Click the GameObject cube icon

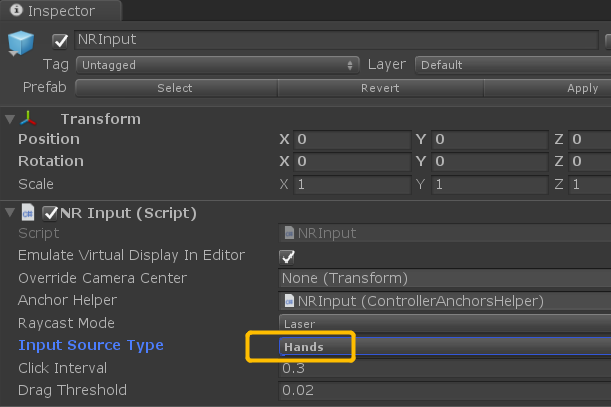22,45
